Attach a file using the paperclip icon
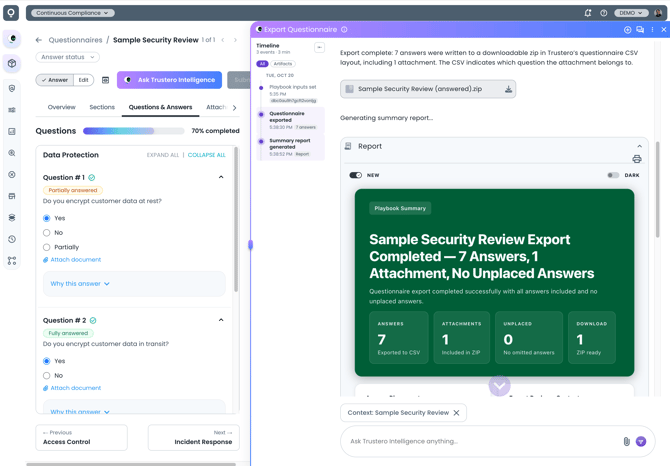The width and height of the screenshot is (670, 466). (626, 441)
